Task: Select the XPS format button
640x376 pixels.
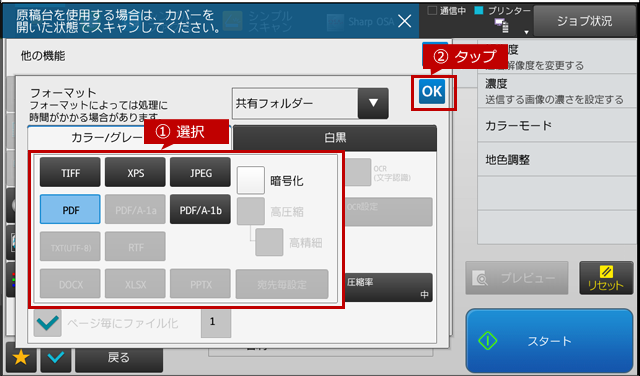Action: tap(135, 172)
